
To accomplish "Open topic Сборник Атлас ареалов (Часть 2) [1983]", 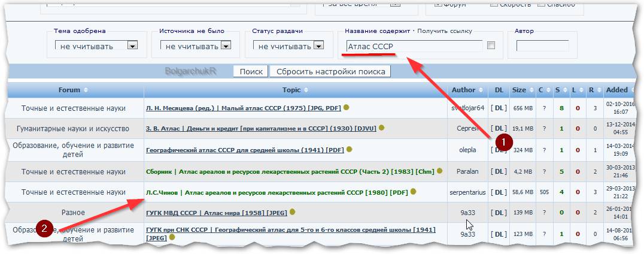I will [290, 171].
